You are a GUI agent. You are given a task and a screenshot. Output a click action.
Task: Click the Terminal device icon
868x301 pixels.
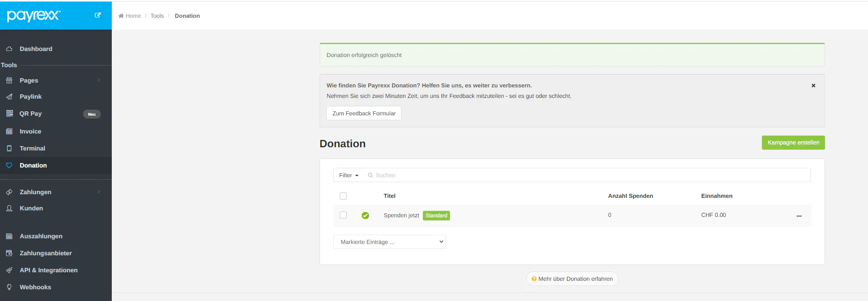(x=9, y=148)
